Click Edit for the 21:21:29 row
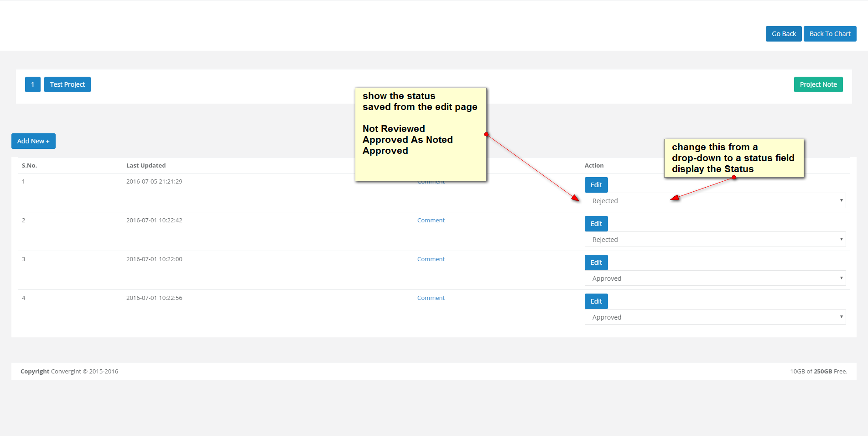The image size is (868, 436). click(596, 185)
